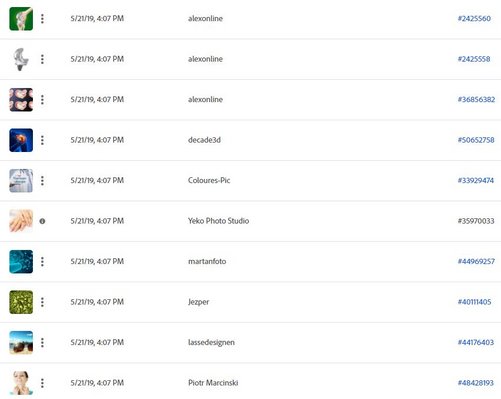This screenshot has width=501, height=399.
Task: Open the three-dot menu for asset #2425560
Action: pyautogui.click(x=42, y=19)
